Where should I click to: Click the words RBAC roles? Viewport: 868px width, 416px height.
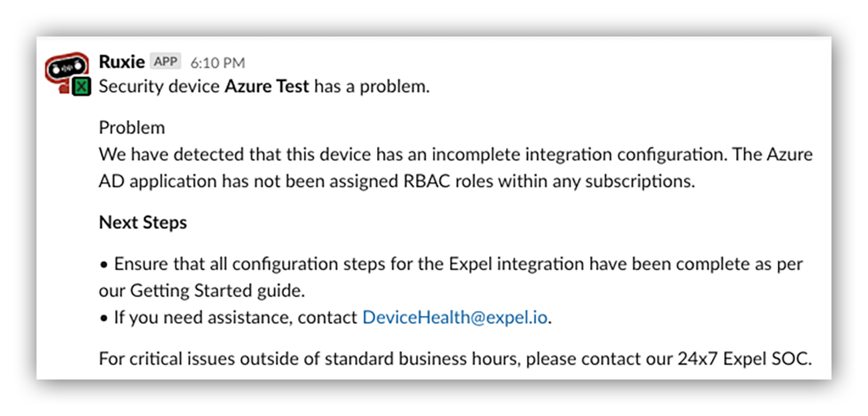tap(421, 181)
